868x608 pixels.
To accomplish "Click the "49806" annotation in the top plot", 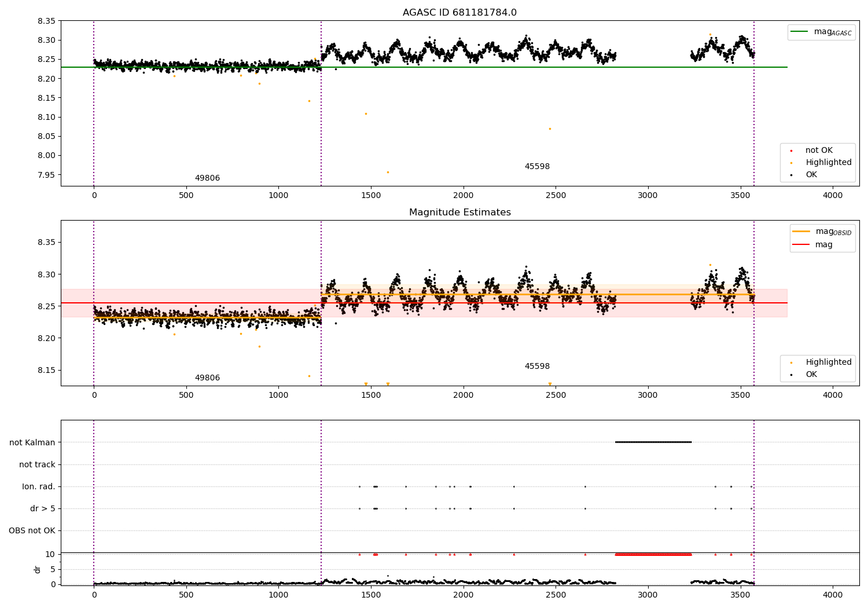I will pos(207,178).
